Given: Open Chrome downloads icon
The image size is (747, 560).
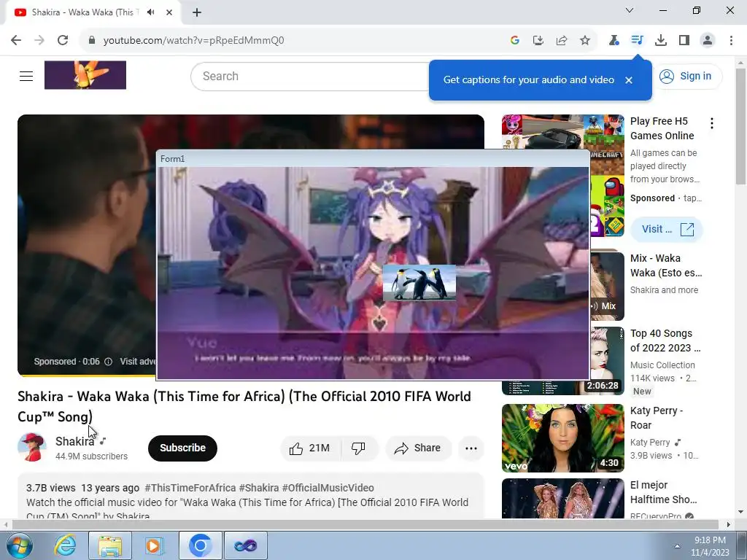Looking at the screenshot, I should [661, 40].
